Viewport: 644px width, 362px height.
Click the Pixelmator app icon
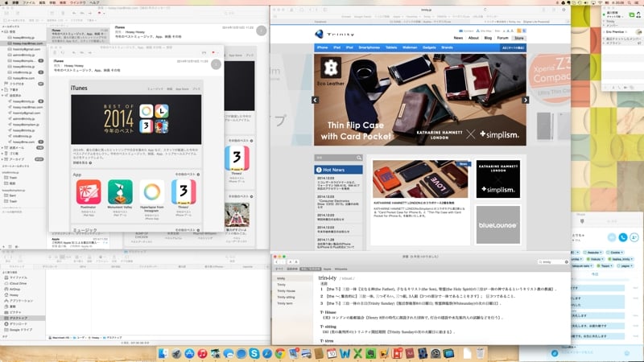tap(89, 192)
